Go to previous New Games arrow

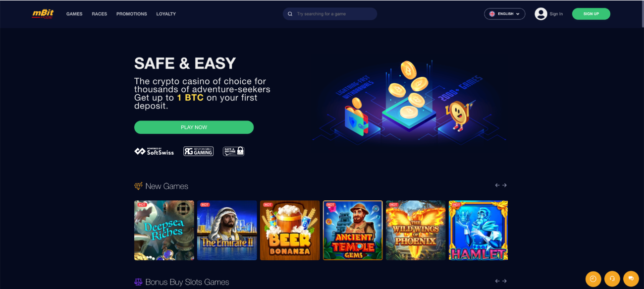coord(497,185)
